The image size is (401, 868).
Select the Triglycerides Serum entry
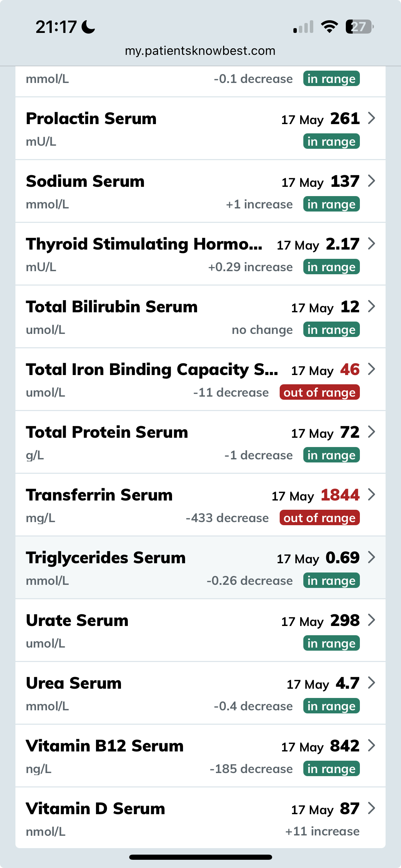click(200, 568)
